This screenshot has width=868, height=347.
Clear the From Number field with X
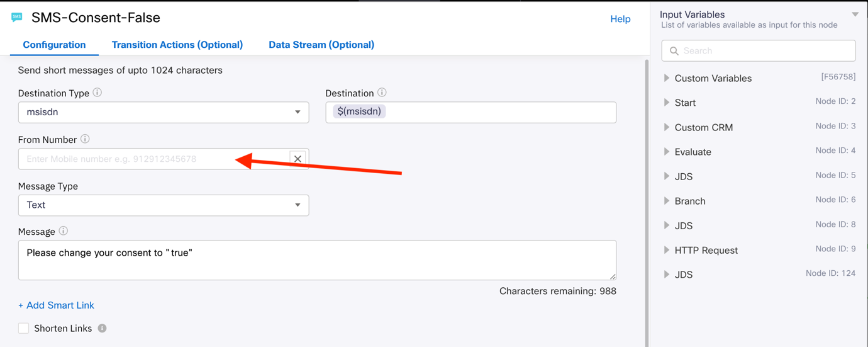[x=298, y=159]
